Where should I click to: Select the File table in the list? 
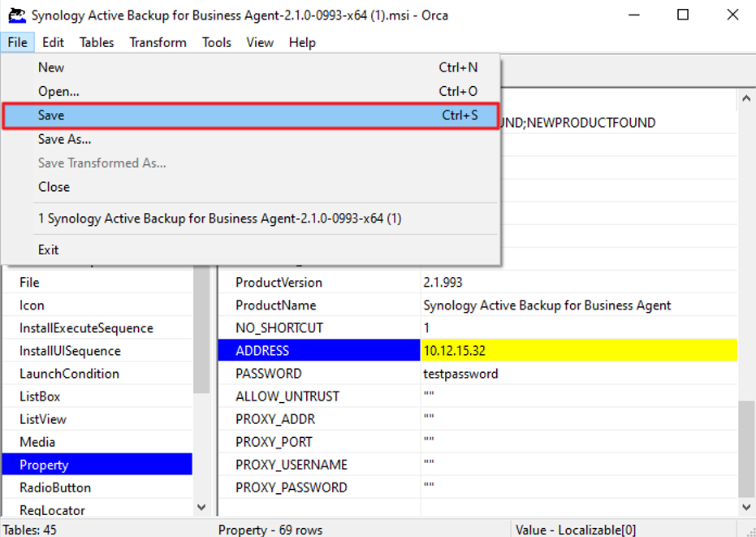97,282
